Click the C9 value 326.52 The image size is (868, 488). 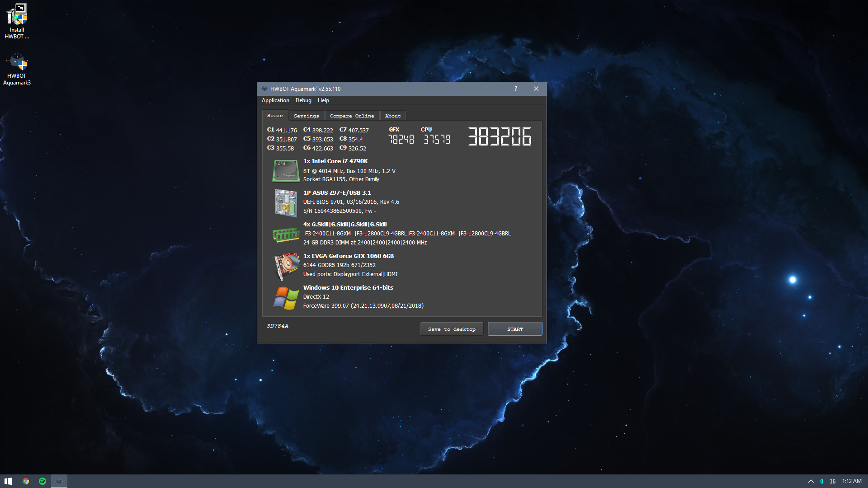coord(357,148)
